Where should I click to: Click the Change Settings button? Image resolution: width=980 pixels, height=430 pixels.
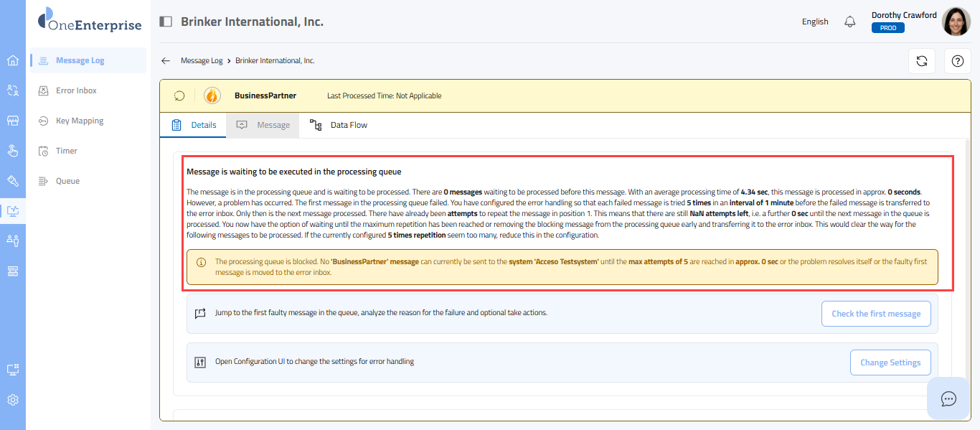[x=890, y=363]
